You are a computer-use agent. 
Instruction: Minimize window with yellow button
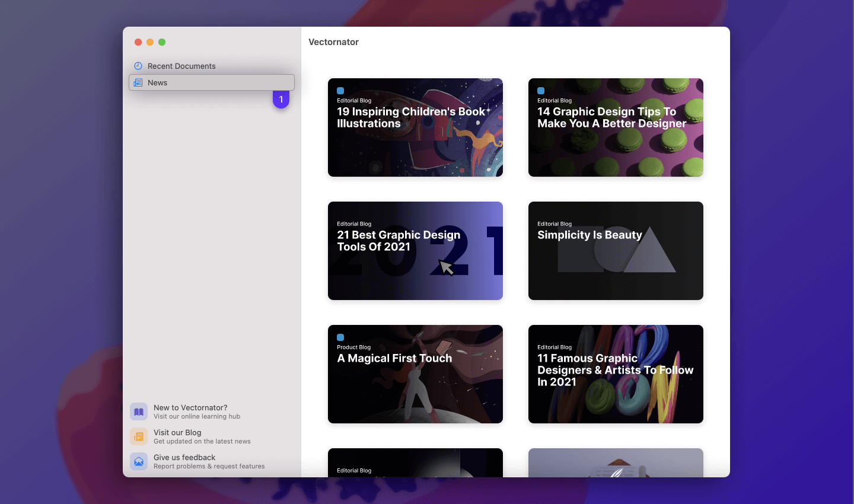click(150, 42)
